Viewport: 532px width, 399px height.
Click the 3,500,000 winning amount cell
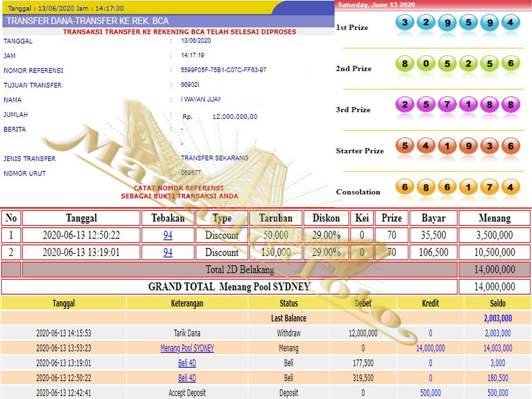pyautogui.click(x=494, y=235)
